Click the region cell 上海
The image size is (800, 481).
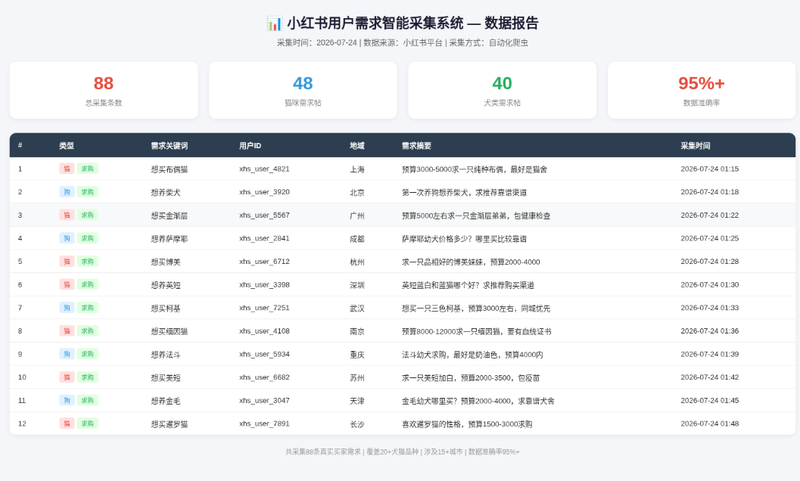pos(357,169)
